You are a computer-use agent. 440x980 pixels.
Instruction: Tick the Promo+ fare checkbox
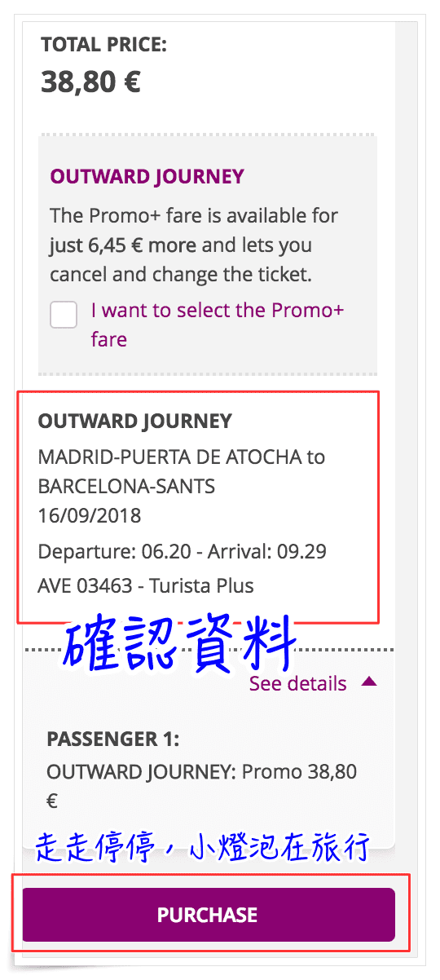tap(64, 314)
